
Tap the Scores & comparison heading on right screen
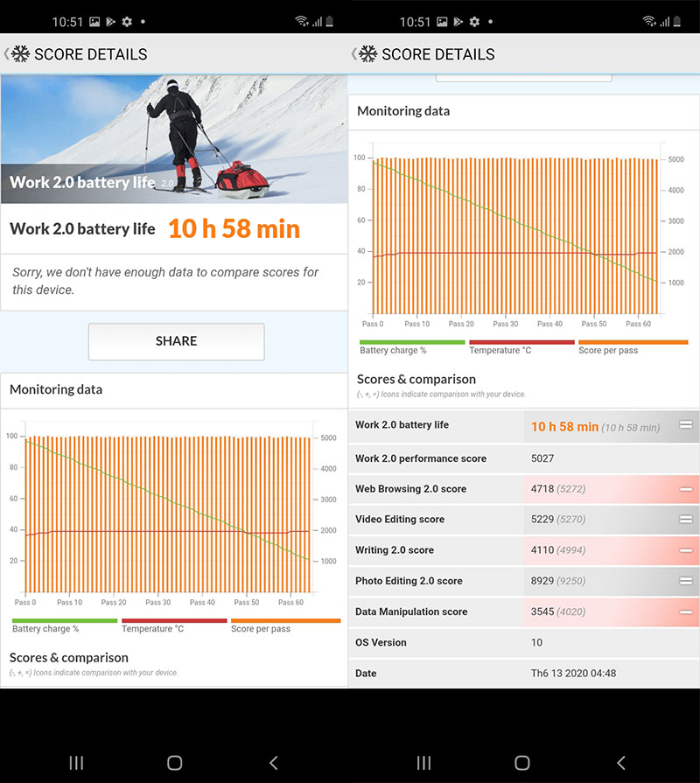pyautogui.click(x=416, y=379)
